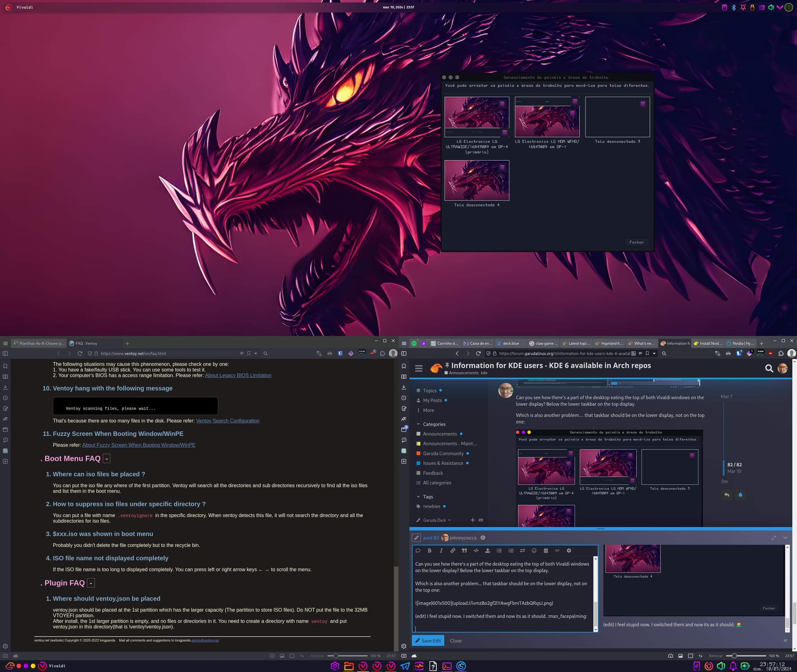
Task: Adjust the zoom slider in right Vivaldi status bar
Action: coord(746,656)
